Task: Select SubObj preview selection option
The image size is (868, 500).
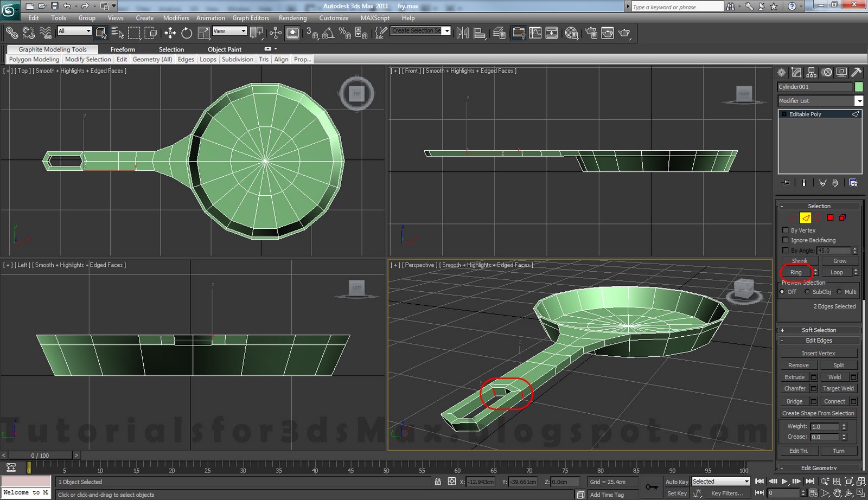Action: 807,292
